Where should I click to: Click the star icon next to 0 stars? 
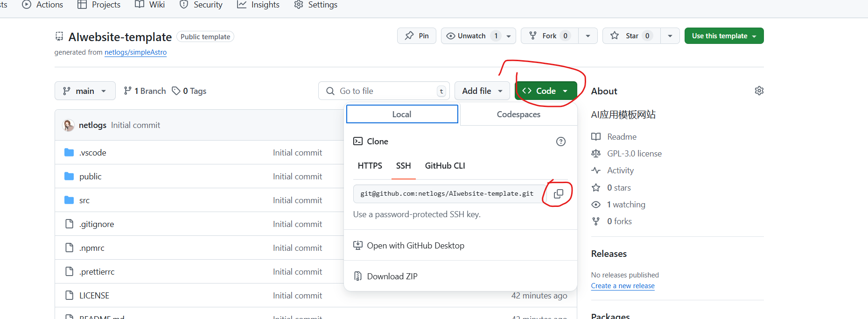pos(596,187)
